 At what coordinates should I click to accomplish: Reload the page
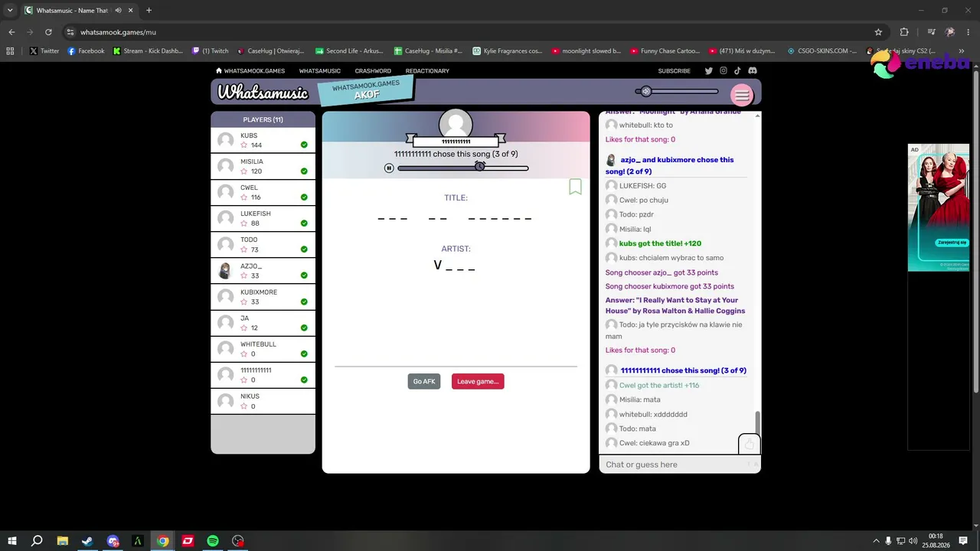coord(48,32)
